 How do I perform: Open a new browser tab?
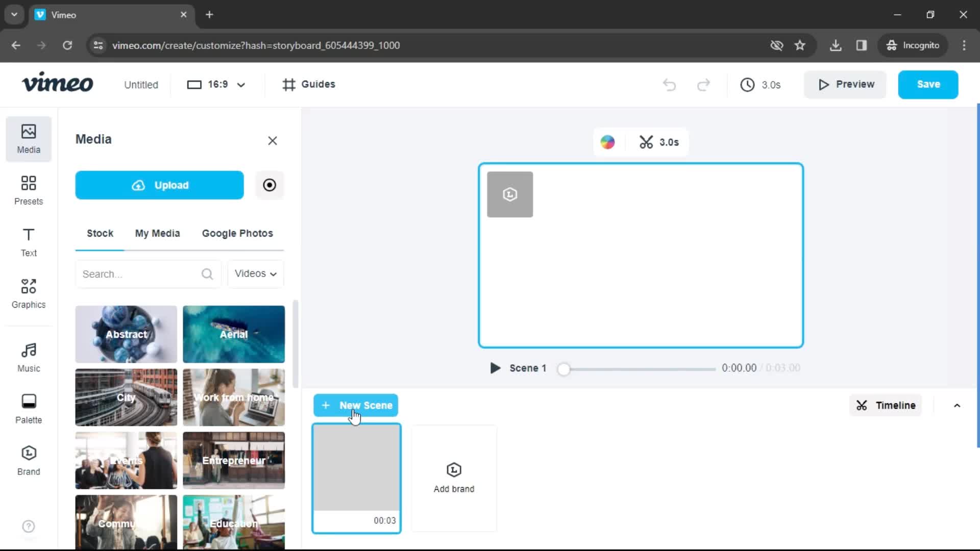tap(209, 14)
